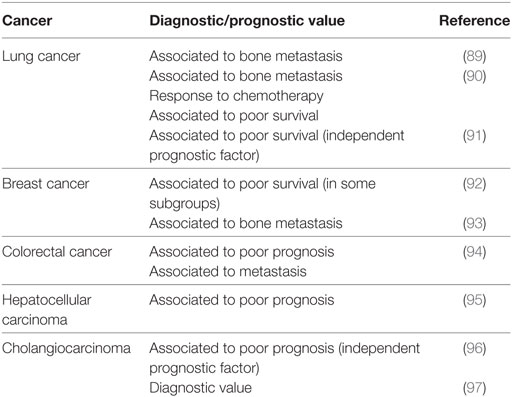Select the Lung cancer row label
The image size is (512, 397).
click(41, 56)
